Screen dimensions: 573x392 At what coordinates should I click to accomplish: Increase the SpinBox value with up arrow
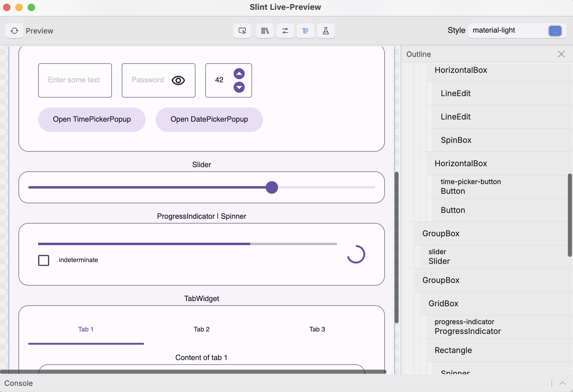[x=239, y=73]
